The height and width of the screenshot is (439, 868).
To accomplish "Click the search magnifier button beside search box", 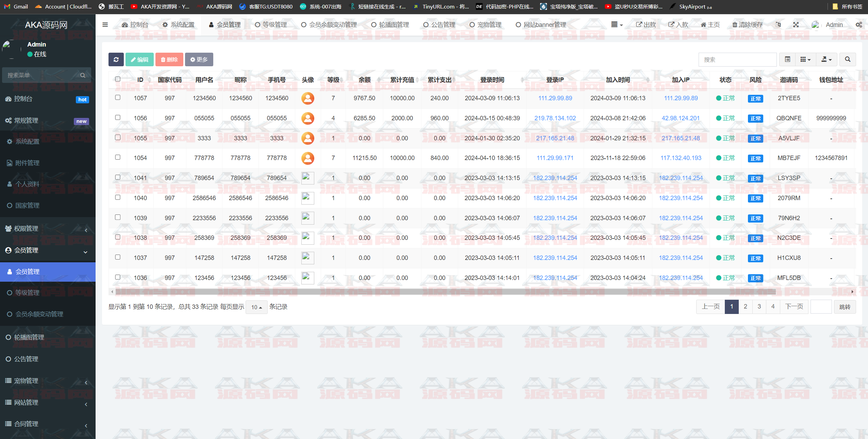I will [847, 59].
